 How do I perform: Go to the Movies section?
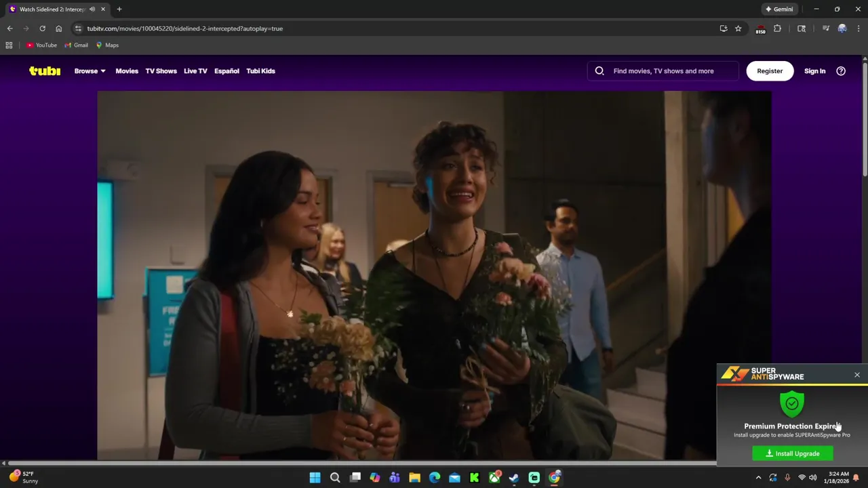click(127, 70)
